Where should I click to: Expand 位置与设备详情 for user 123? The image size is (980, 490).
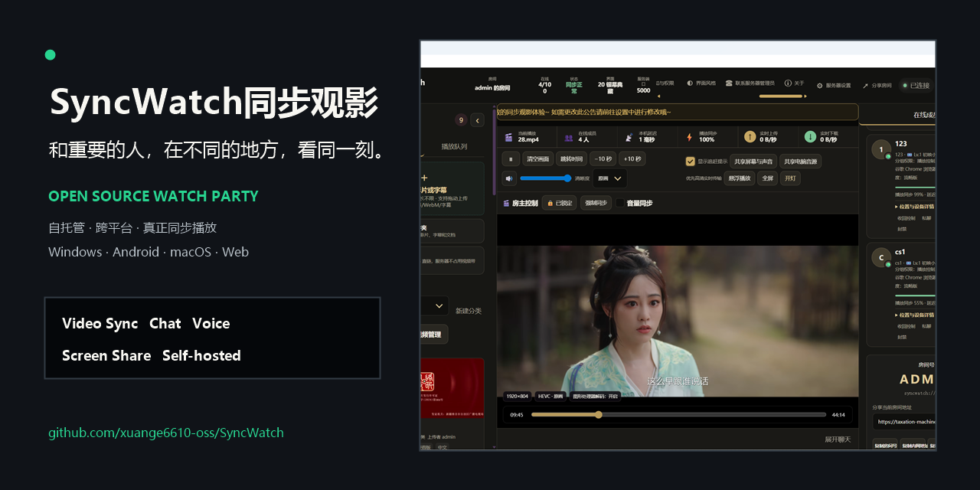(x=914, y=207)
